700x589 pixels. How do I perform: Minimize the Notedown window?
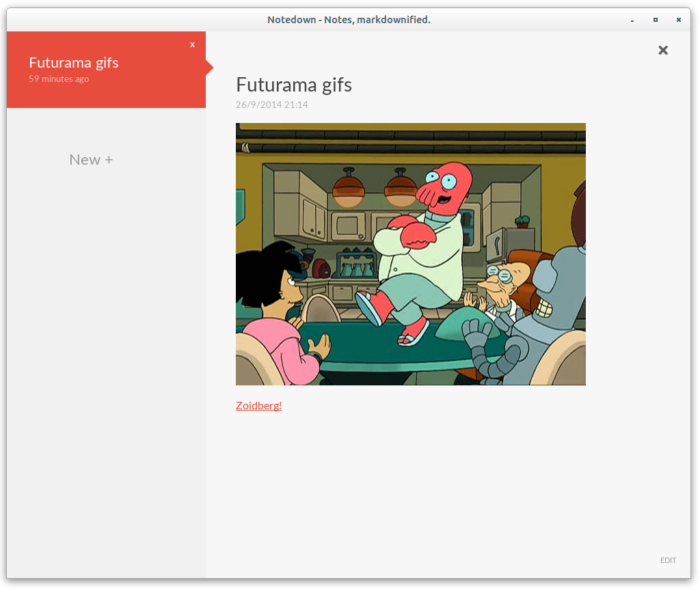tap(632, 20)
